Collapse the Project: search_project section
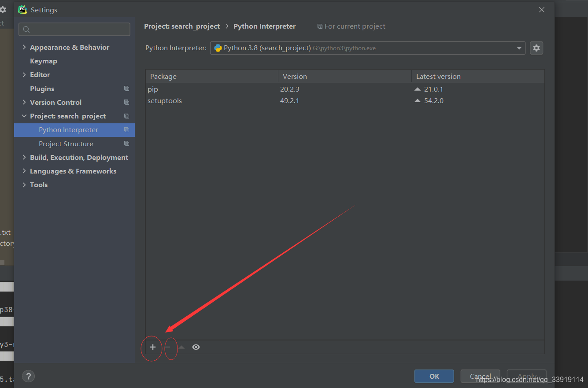This screenshot has height=388, width=588. (x=24, y=116)
